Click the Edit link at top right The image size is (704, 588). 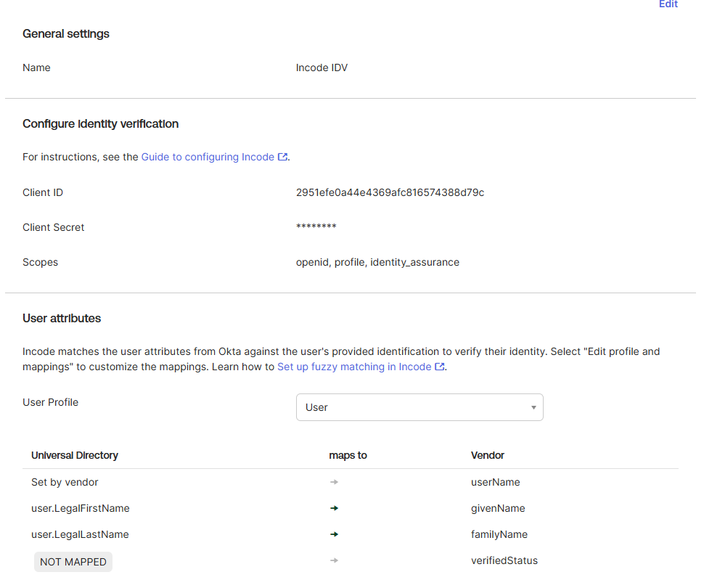click(x=668, y=4)
